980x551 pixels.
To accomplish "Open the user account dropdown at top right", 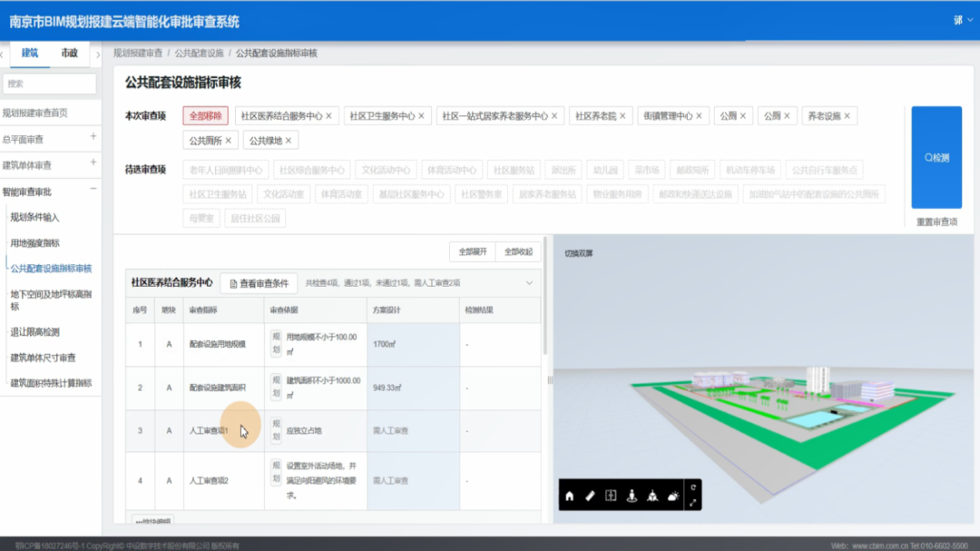I will coord(963,21).
